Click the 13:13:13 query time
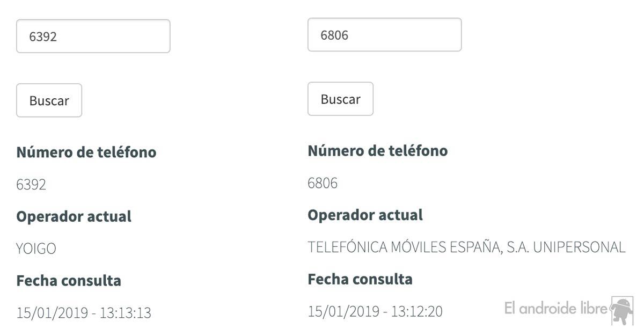The width and height of the screenshot is (644, 336). [125, 313]
